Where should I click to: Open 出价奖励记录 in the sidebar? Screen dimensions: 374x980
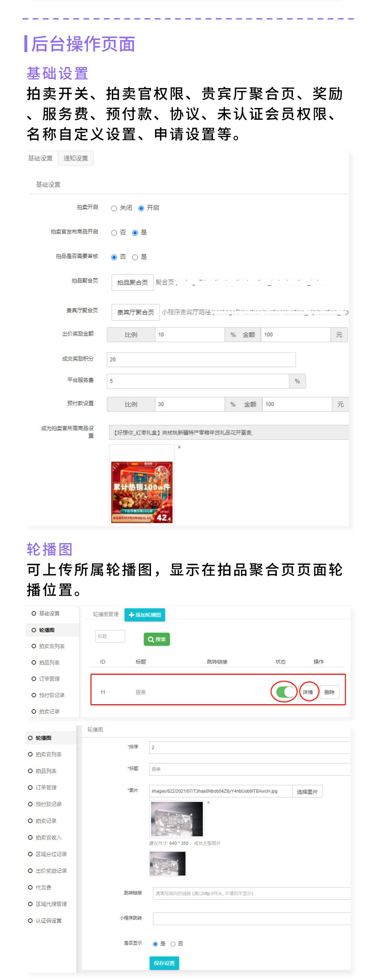pos(47,871)
